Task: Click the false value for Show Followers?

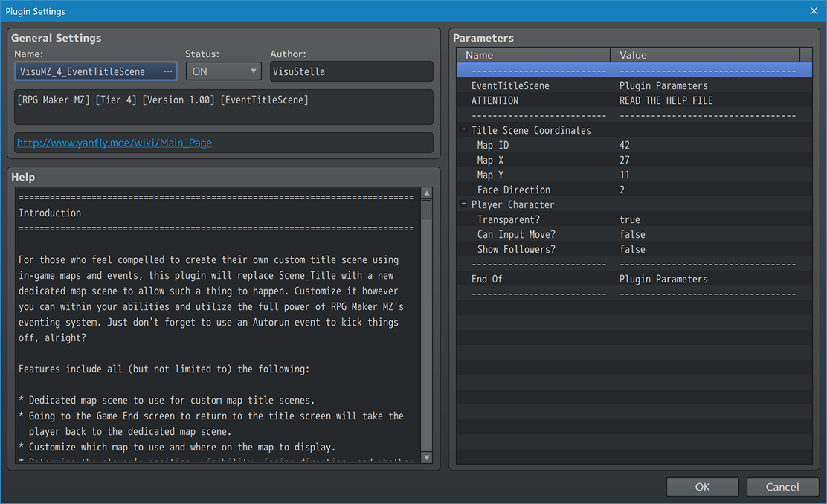Action: (x=632, y=249)
